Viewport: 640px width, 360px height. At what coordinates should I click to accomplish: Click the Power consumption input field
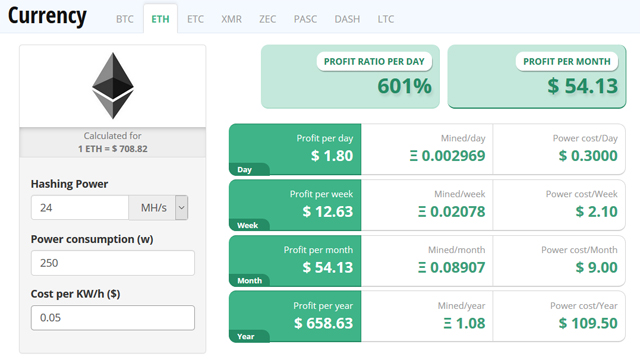coord(113,263)
